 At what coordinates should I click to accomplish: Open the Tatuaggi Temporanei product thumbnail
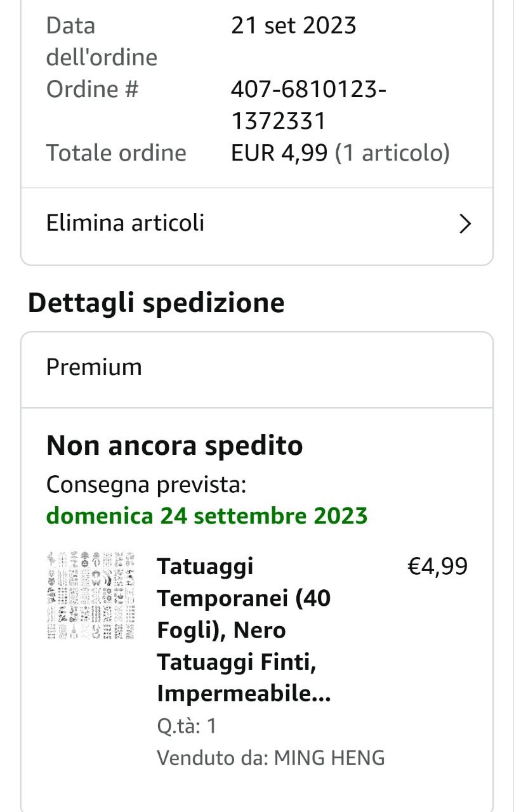[x=91, y=595]
